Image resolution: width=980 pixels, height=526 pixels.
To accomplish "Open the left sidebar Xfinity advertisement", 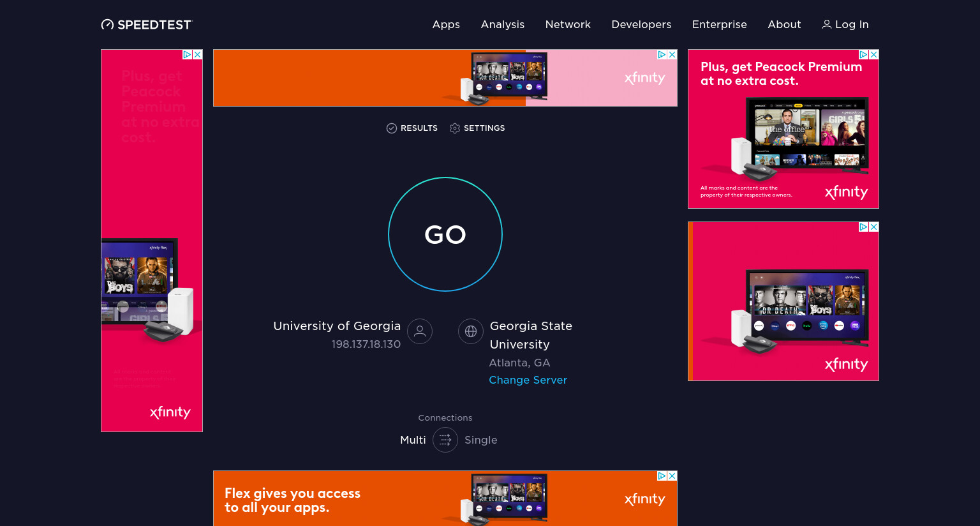I will point(152,241).
